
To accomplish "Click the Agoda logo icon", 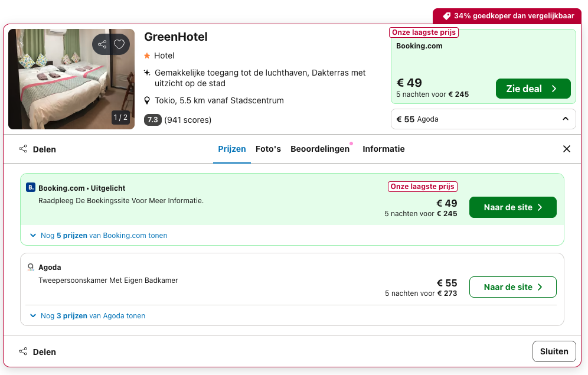I will pyautogui.click(x=31, y=268).
